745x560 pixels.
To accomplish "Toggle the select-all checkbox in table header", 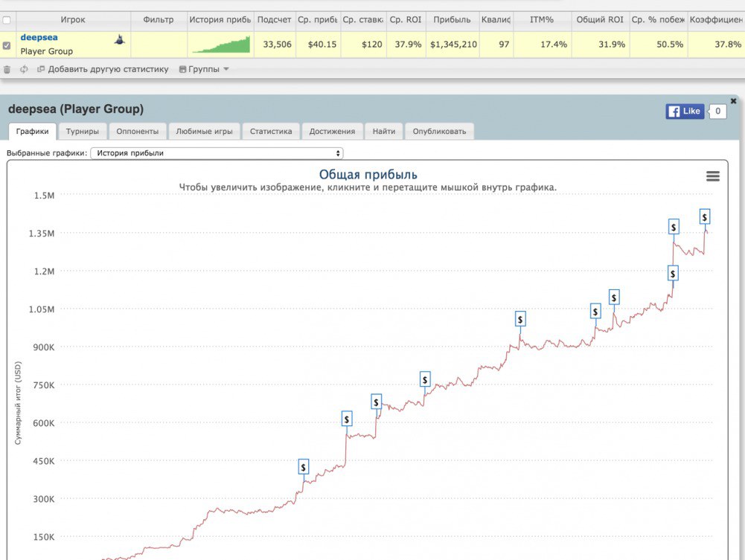I will click(7, 20).
